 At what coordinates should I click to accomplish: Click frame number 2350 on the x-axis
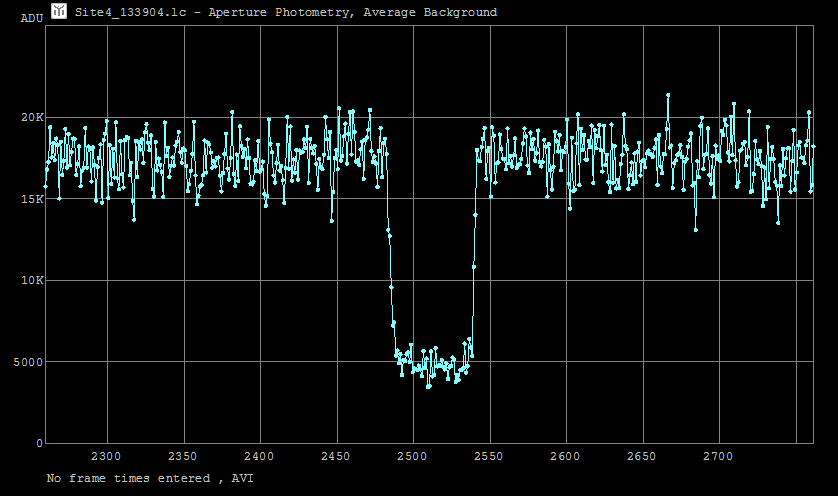[182, 456]
